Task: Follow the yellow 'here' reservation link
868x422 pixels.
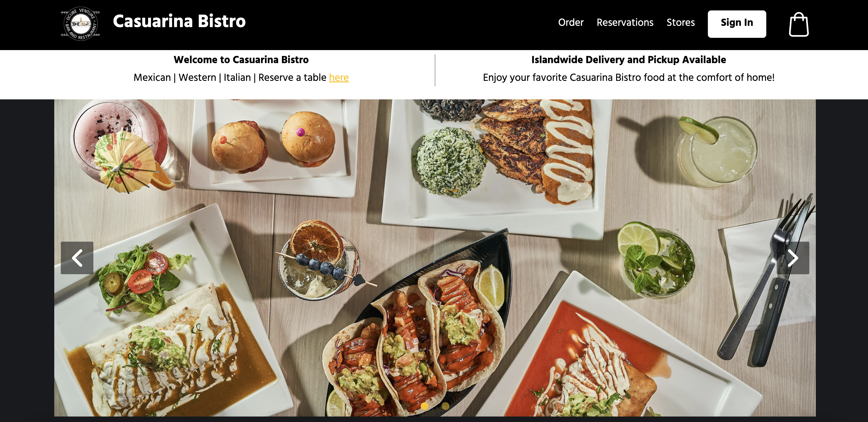Action: pos(339,77)
